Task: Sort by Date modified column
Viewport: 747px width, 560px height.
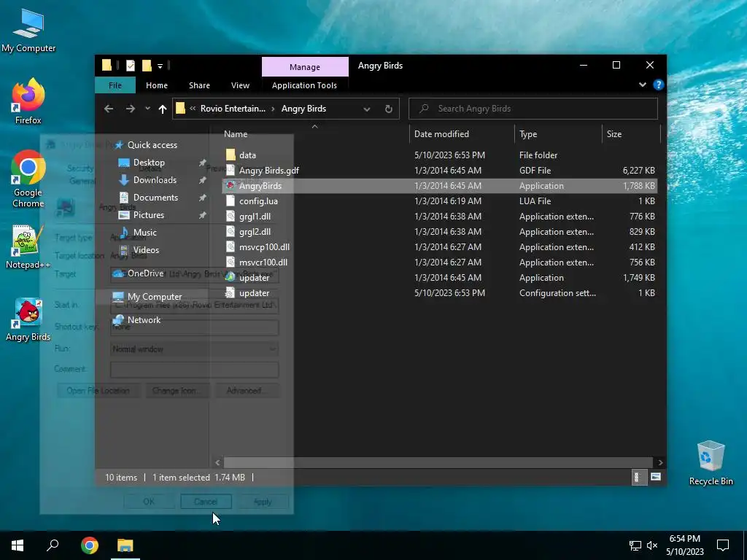Action: tap(462, 134)
